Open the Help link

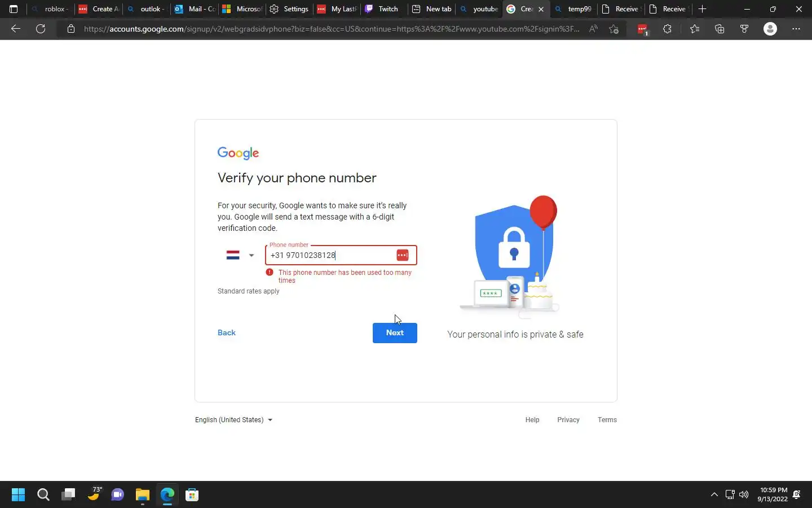point(532,420)
